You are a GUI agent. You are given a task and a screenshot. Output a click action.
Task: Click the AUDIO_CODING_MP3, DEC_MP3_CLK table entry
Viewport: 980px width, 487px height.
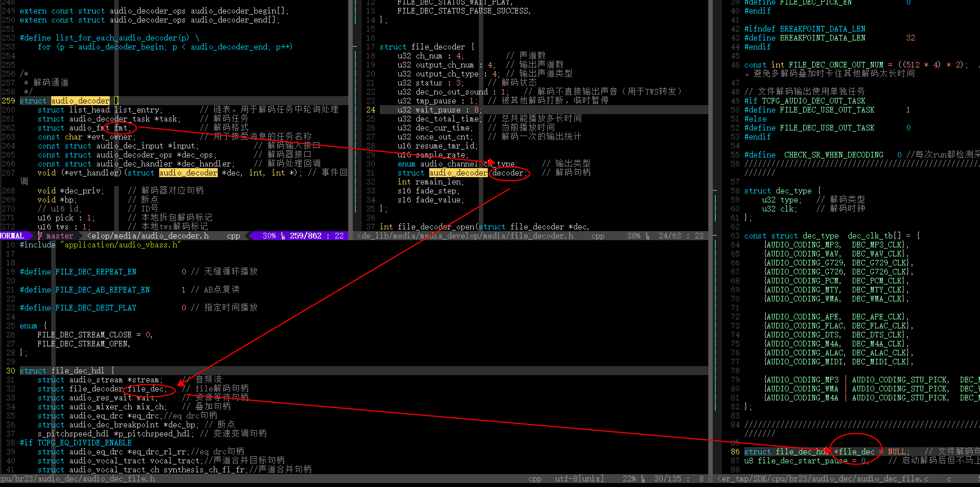(x=836, y=245)
